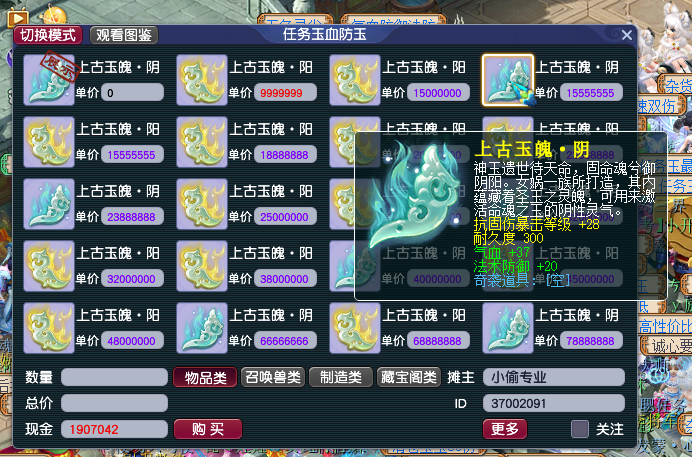
Task: Select the Yang jade priced 48000000
Action: click(49, 328)
